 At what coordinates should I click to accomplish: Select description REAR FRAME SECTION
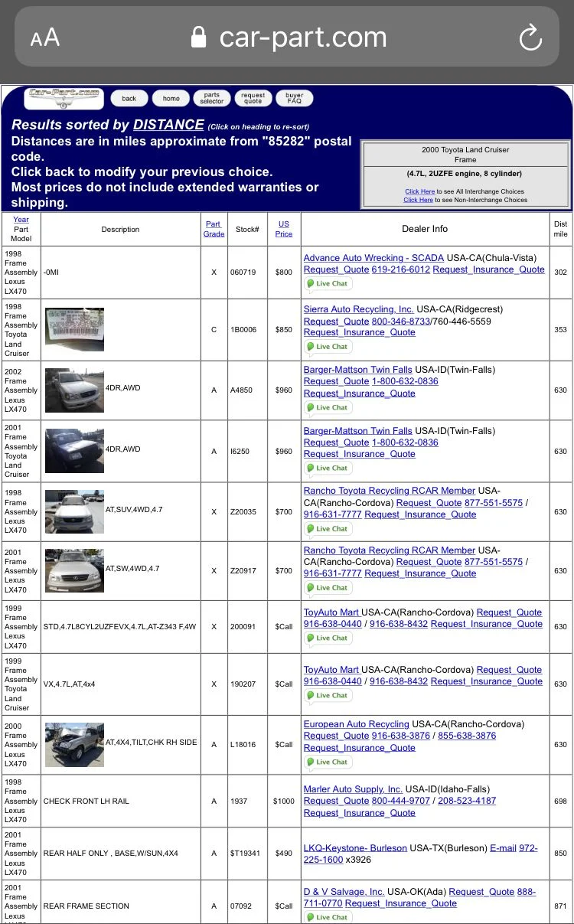[x=86, y=906]
